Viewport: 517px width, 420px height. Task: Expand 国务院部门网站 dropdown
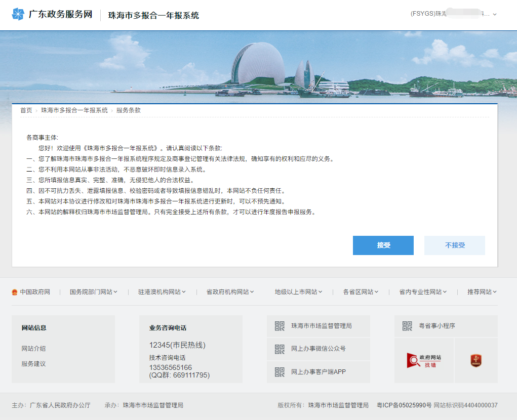click(x=93, y=292)
